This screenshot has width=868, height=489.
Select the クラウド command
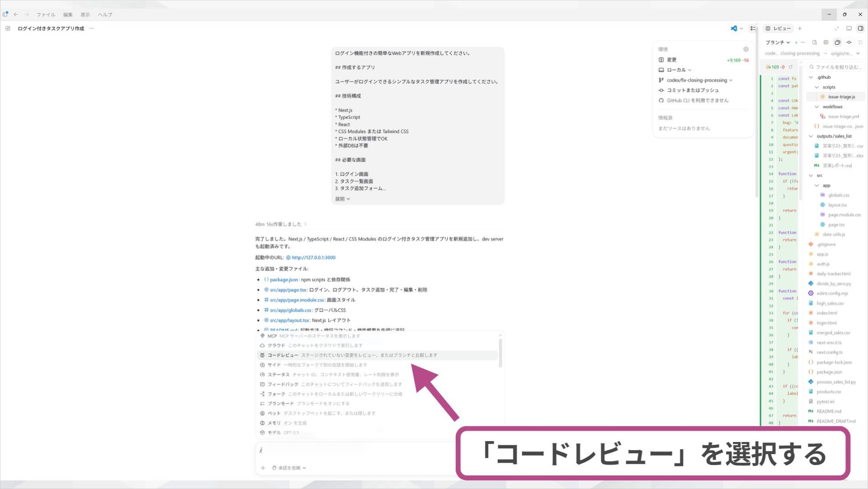[x=377, y=346]
